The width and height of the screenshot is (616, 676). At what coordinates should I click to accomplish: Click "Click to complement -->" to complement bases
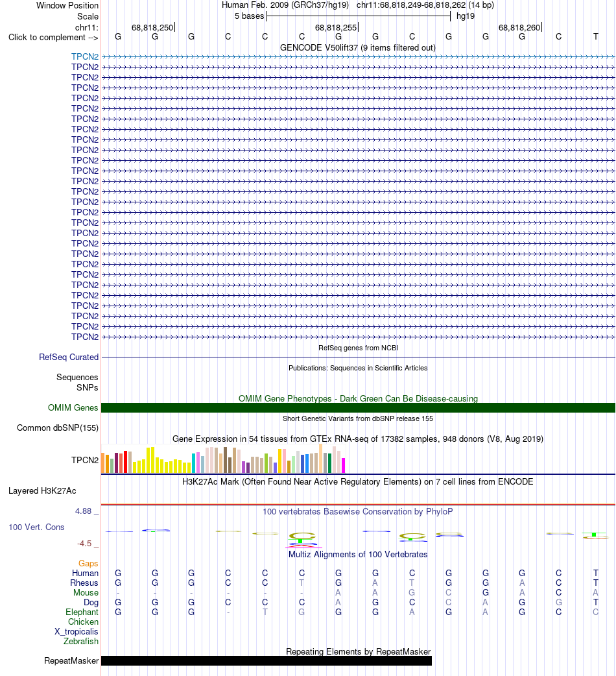53,38
